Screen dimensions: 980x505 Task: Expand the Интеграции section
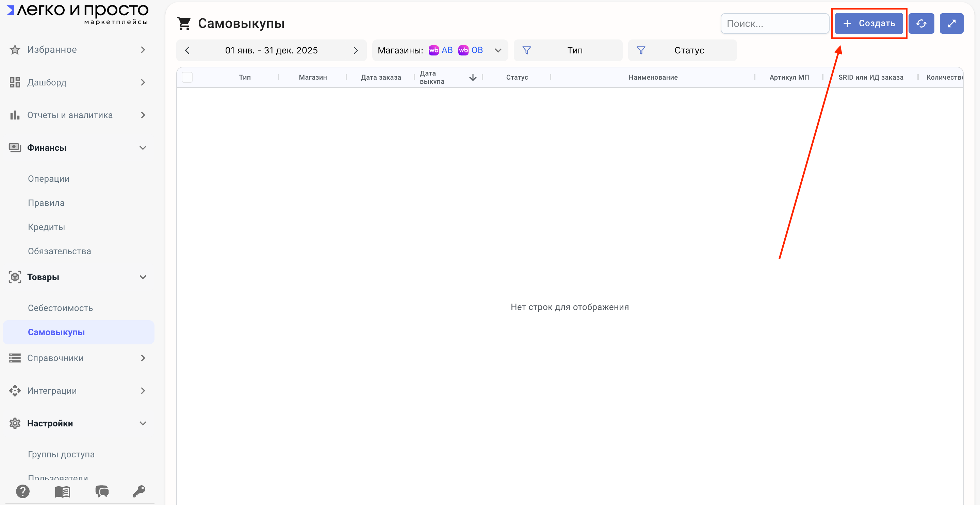(143, 390)
